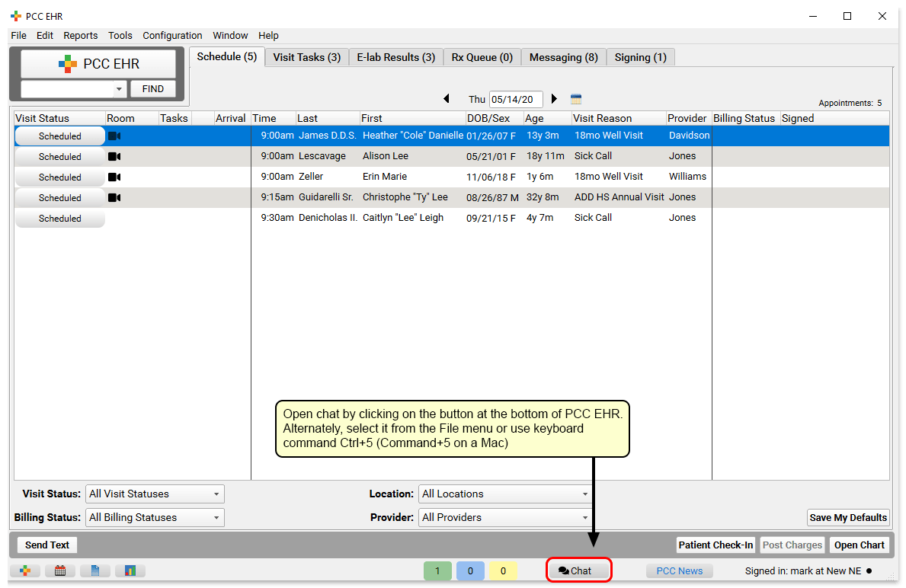Viewport: 906px width, 588px height.
Task: Open the calendar icon in the bottom bar
Action: (60, 570)
